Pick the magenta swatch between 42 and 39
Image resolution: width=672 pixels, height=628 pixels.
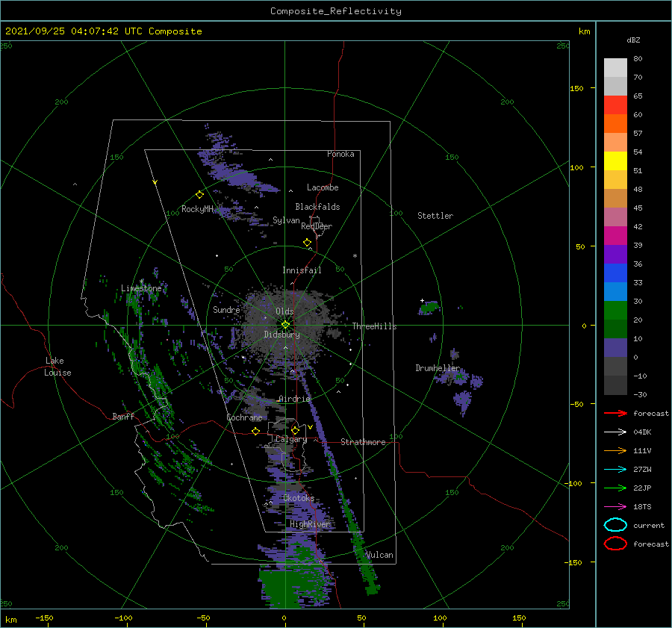(x=615, y=235)
